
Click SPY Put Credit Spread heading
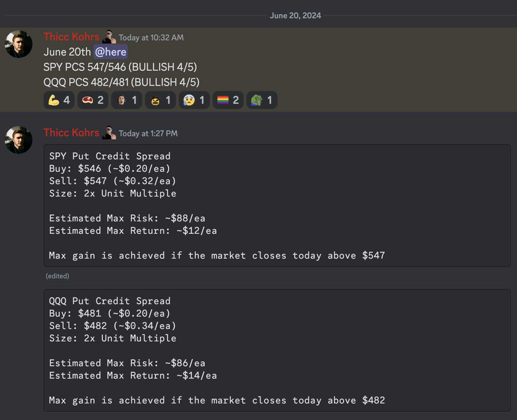tap(110, 156)
